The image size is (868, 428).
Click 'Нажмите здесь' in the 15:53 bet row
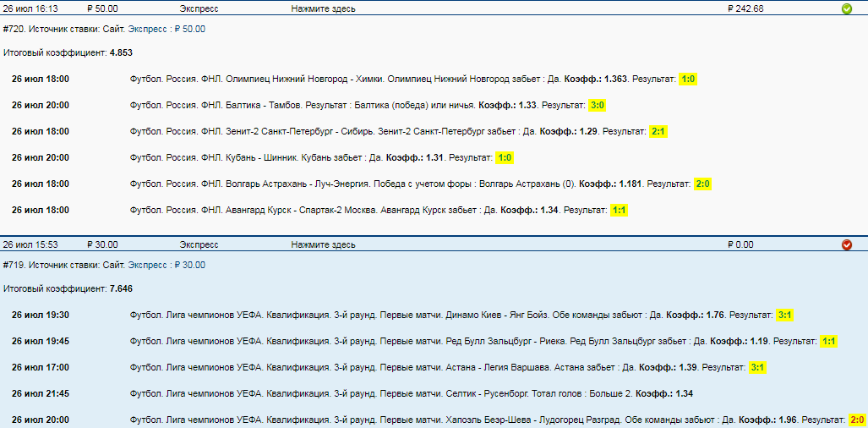click(323, 244)
